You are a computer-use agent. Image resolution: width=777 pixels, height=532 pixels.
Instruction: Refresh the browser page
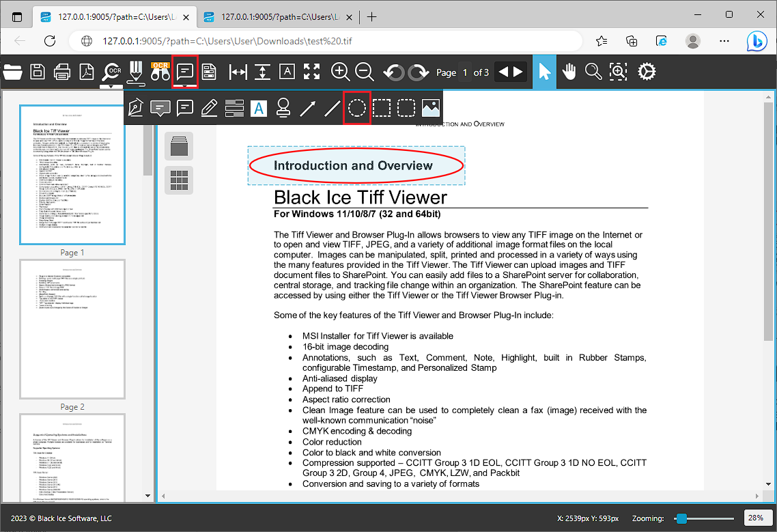(x=50, y=41)
